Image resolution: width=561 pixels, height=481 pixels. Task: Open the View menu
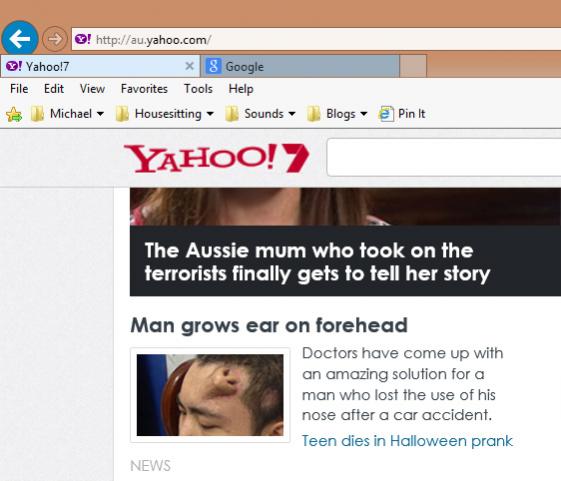pos(92,89)
